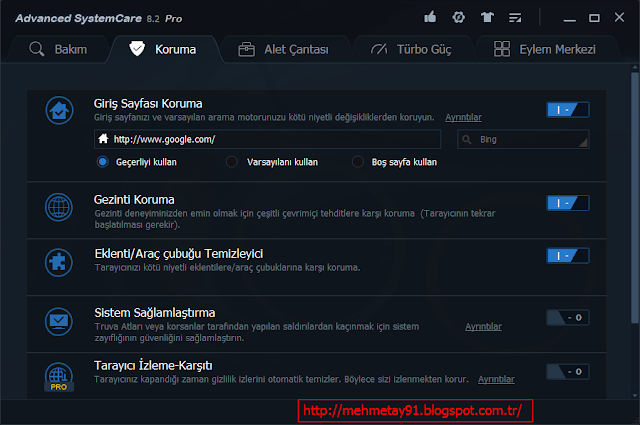Select the Varsayılanı kullan radio button

click(231, 162)
